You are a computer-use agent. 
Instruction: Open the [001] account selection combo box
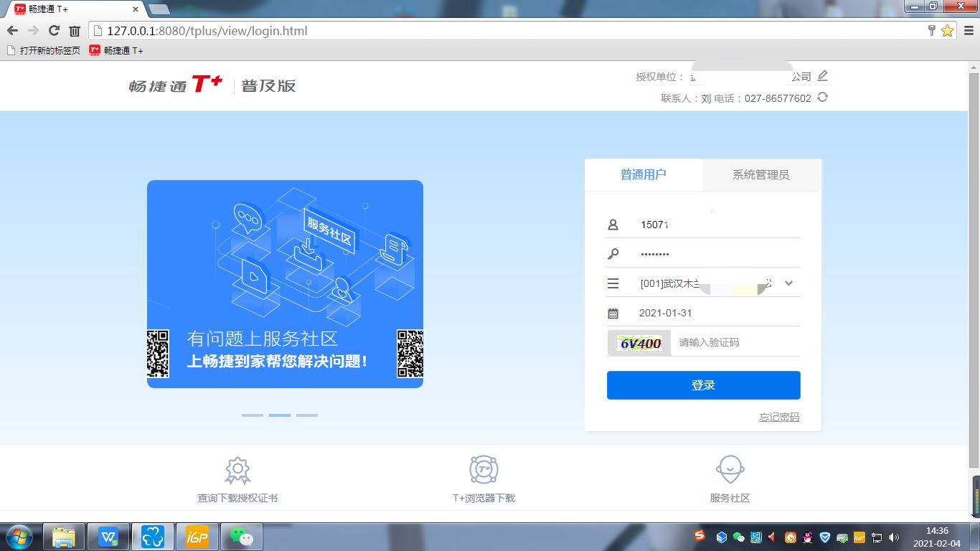coord(703,283)
